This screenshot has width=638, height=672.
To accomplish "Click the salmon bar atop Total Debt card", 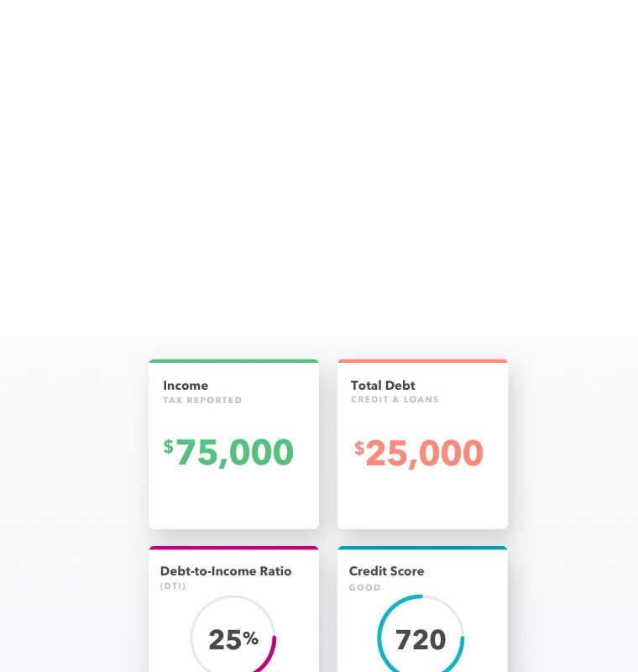I will click(422, 361).
